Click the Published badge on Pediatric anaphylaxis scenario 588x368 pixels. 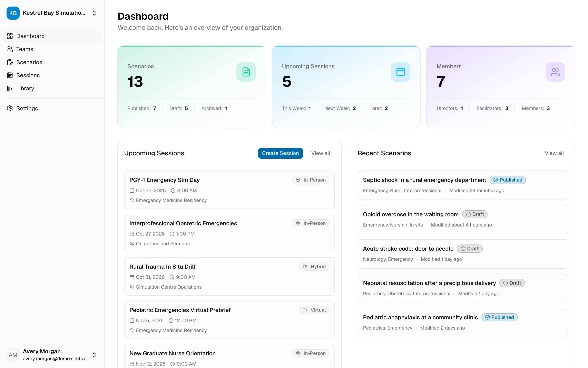click(x=500, y=317)
